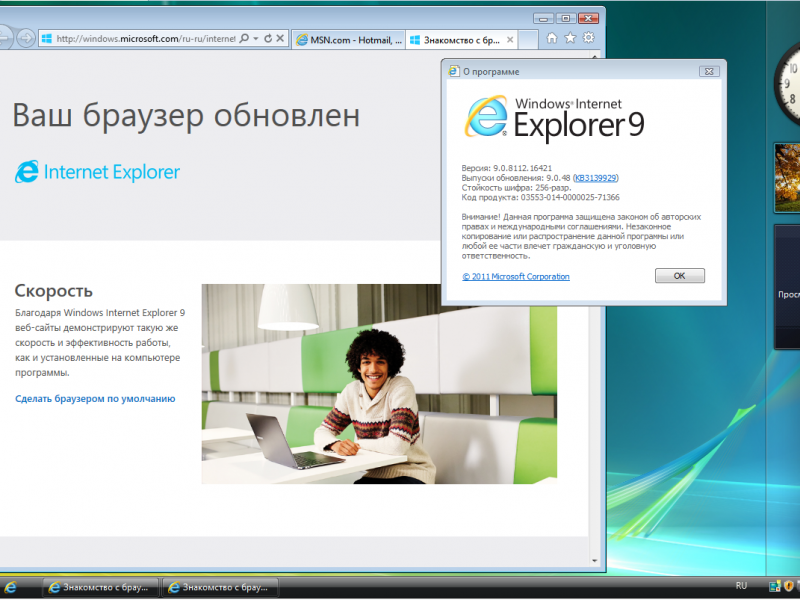This screenshot has width=800, height=600.
Task: Click the Внимание! copyright warning paragraph
Action: [581, 236]
